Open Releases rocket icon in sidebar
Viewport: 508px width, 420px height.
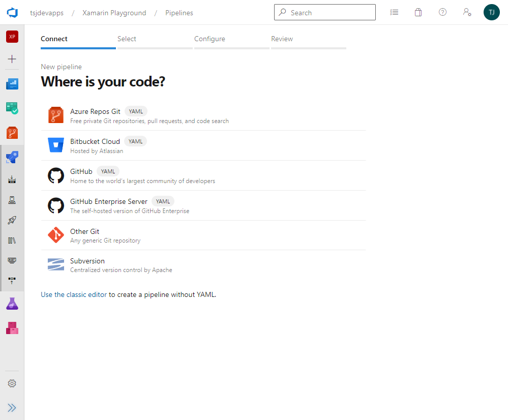pyautogui.click(x=12, y=220)
